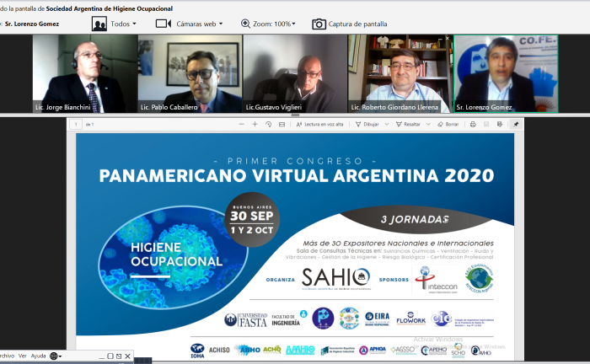The image size is (590, 364).
Task: Expand the Dibujar options chevron
Action: click(386, 125)
